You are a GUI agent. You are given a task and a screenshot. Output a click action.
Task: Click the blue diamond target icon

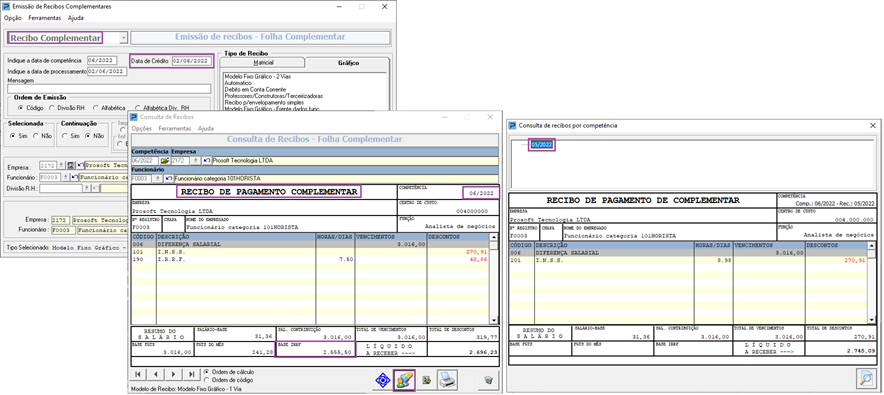pos(383,380)
